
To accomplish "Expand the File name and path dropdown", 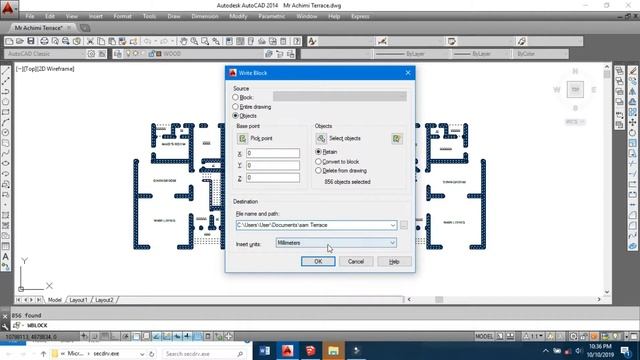I will coord(393,225).
